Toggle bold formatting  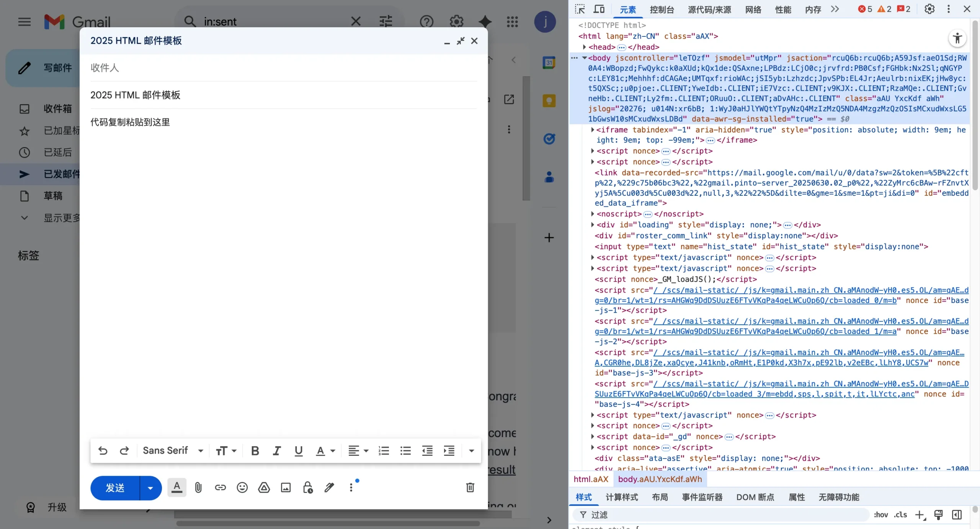(x=254, y=450)
